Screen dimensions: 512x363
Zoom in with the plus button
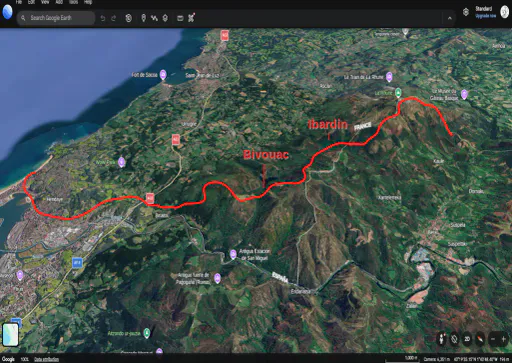click(504, 339)
